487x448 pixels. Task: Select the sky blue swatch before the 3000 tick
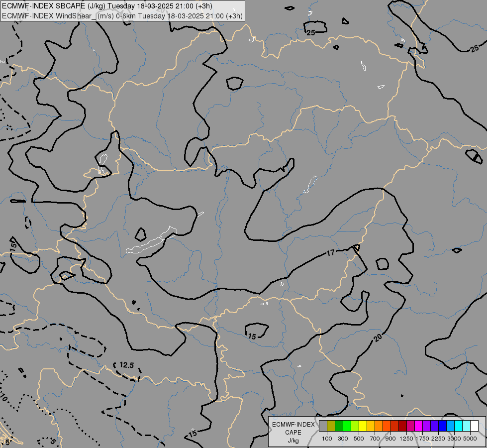[451, 426]
